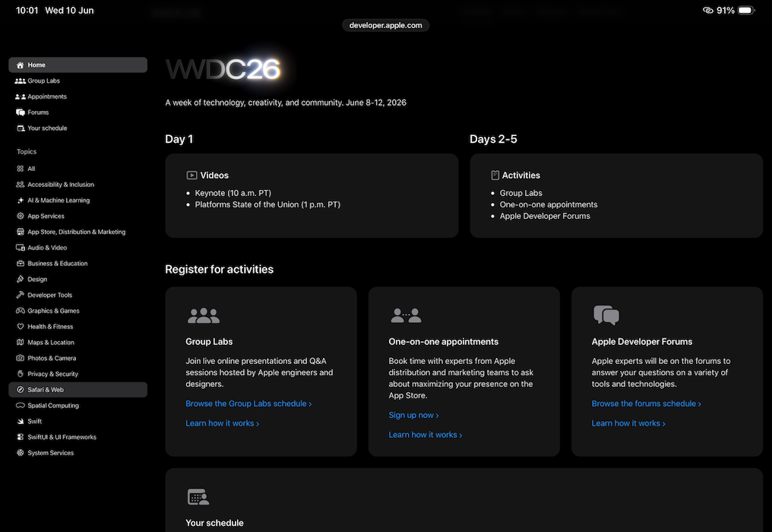Screen dimensions: 772x532
Task: Click the 10:01 clock in status bar
Action: point(27,11)
